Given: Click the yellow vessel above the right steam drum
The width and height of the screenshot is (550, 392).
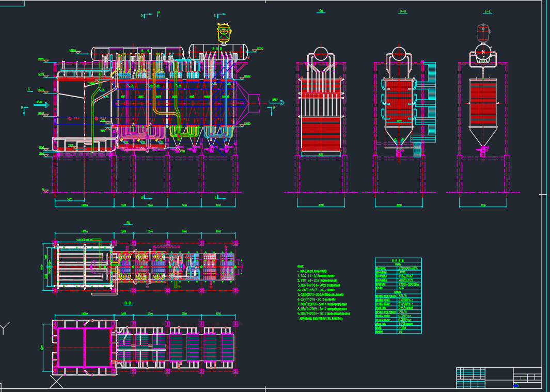Looking at the screenshot, I should coord(224,32).
